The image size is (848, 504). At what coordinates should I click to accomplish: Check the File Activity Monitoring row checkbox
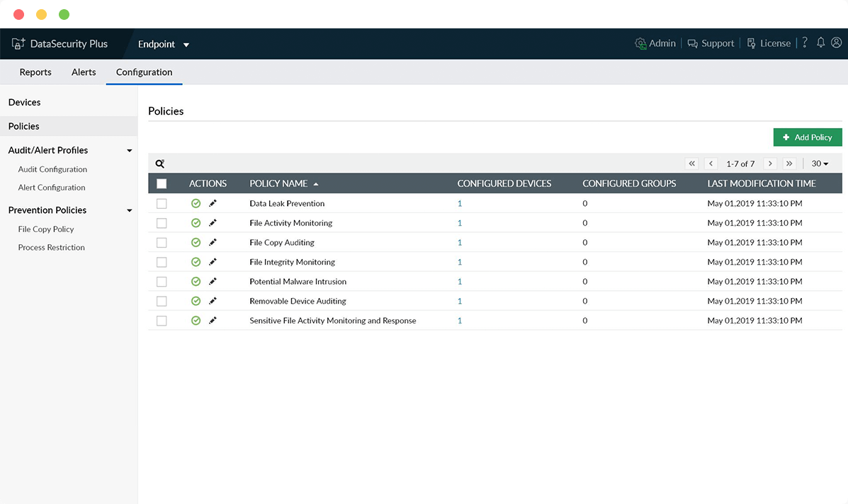162,223
